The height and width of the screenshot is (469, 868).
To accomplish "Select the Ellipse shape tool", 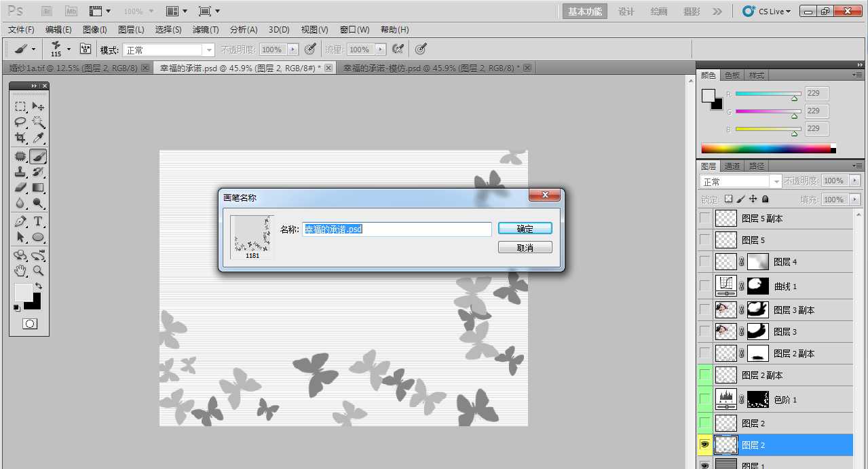I will tap(39, 237).
